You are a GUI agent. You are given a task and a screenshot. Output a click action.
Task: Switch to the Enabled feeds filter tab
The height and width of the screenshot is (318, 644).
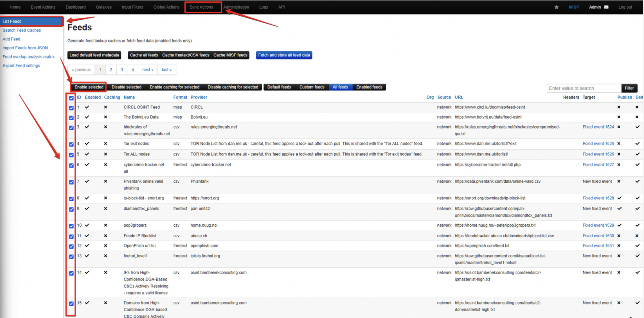pyautogui.click(x=369, y=87)
